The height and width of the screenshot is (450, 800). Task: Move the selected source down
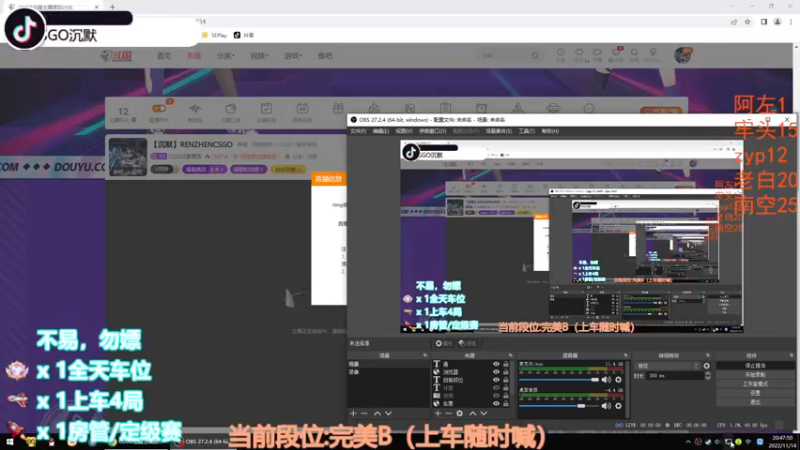(484, 413)
